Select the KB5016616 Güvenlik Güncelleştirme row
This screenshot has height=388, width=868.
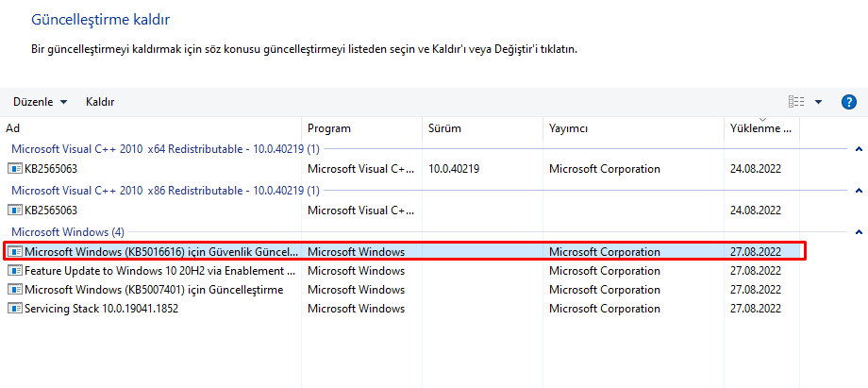(404, 252)
